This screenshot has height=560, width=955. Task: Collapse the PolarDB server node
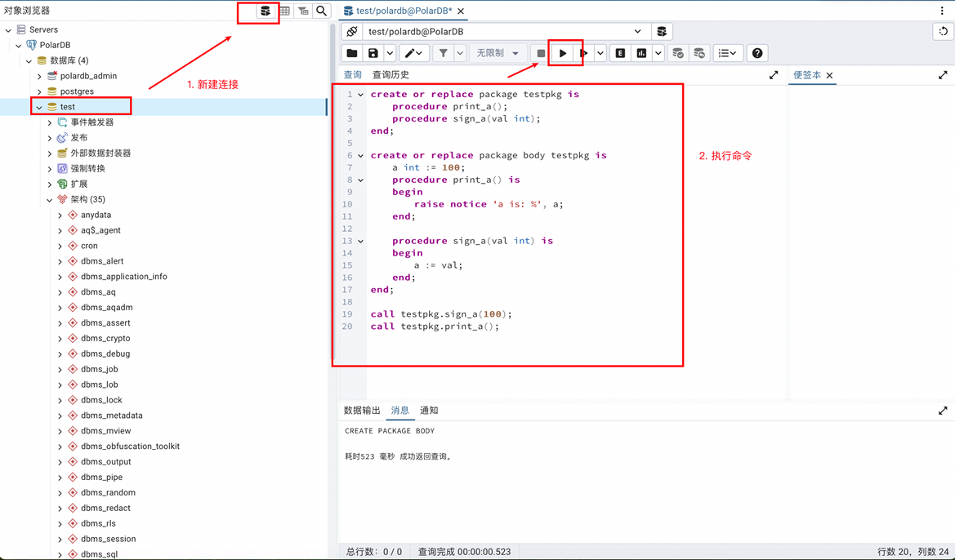point(19,45)
